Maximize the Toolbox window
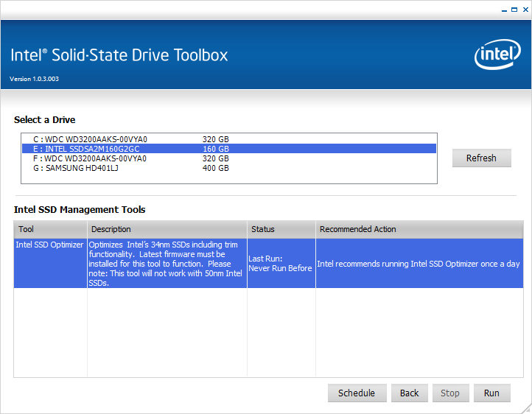Image resolution: width=532 pixels, height=414 pixels. pos(514,10)
